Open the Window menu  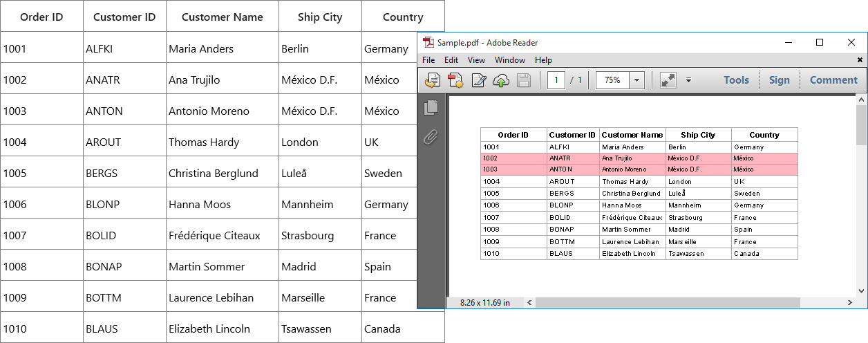click(x=510, y=60)
